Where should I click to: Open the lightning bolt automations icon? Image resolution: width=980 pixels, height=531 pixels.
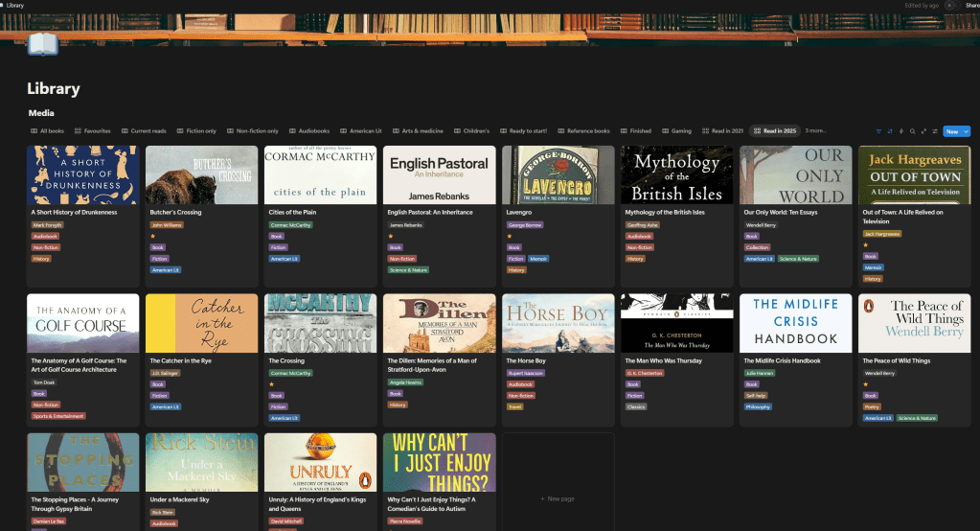pos(901,131)
